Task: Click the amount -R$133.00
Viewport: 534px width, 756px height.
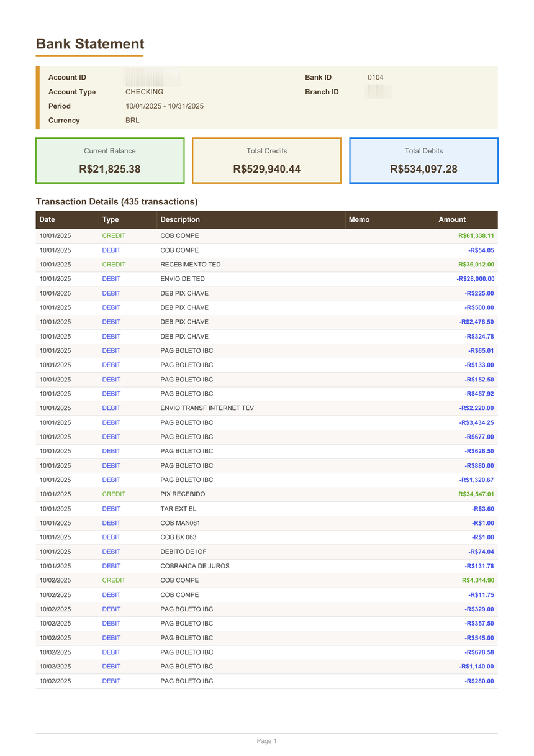Action: pyautogui.click(x=479, y=365)
